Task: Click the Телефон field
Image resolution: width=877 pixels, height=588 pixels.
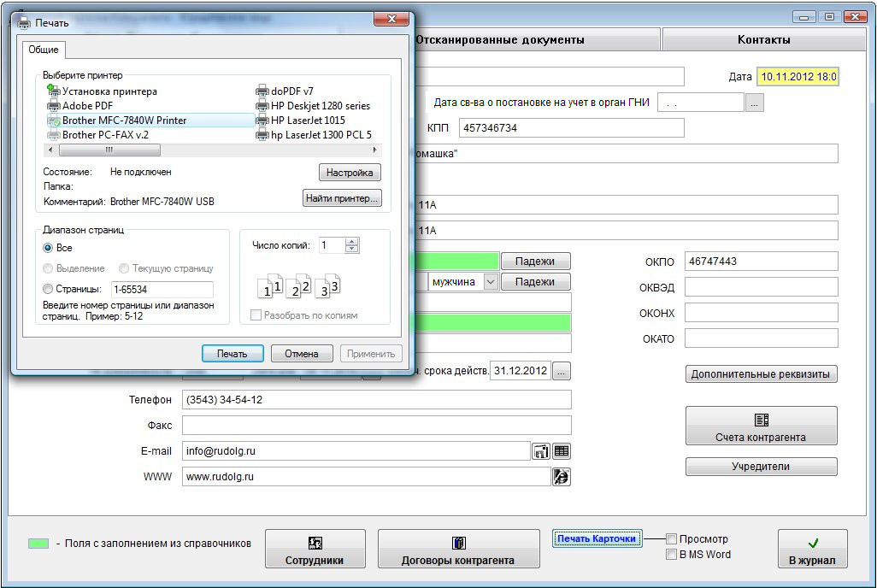Action: click(376, 400)
